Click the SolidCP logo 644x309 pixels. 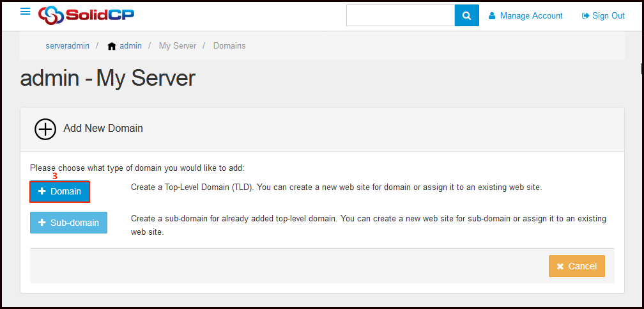(86, 15)
